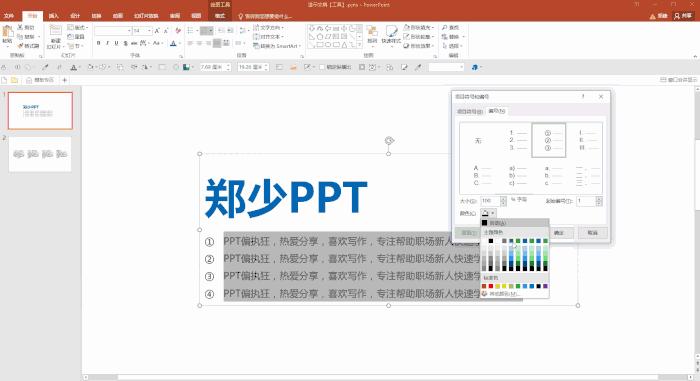Pick the red standard color swatch
This screenshot has width=700, height=381.
pos(491,286)
